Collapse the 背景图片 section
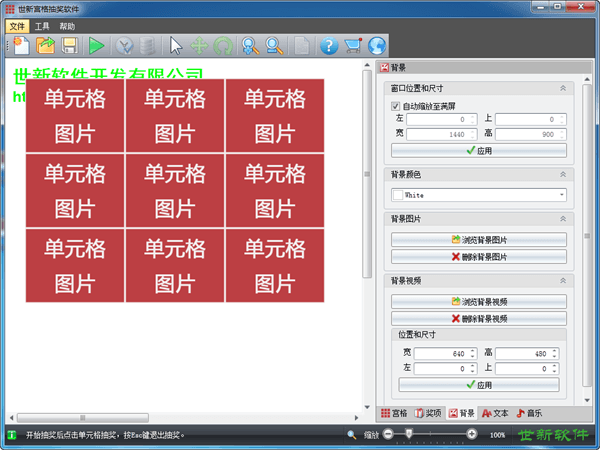Screen dimensions: 600x450 click(x=563, y=218)
